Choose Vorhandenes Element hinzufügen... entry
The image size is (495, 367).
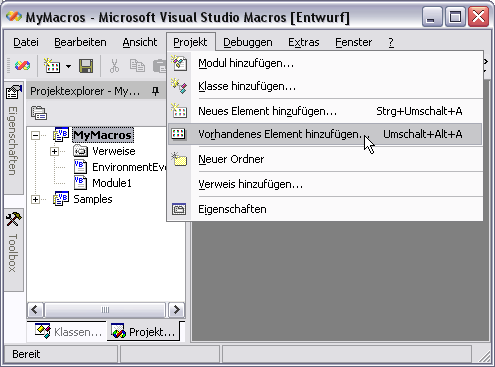(325, 134)
